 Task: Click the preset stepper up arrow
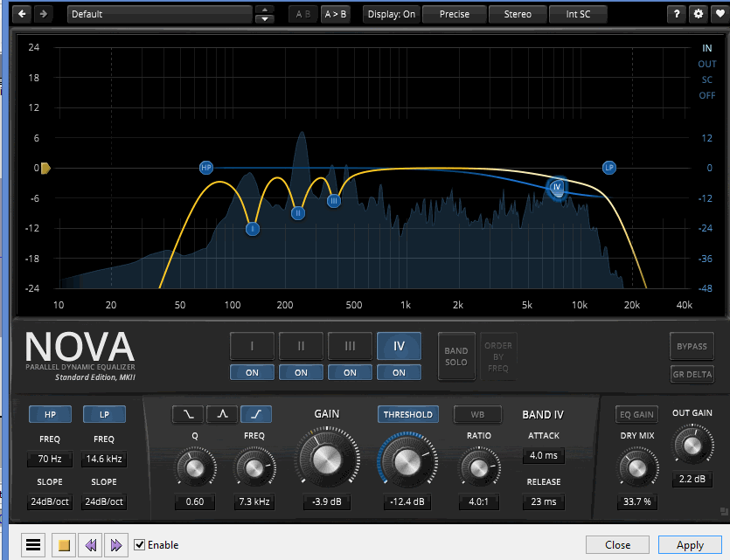(x=264, y=10)
